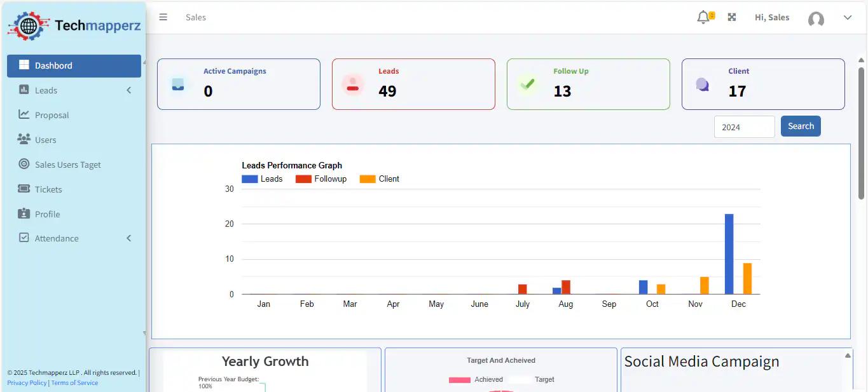Viewport: 868px width, 392px height.
Task: Click the Leads count 49
Action: [x=387, y=91]
